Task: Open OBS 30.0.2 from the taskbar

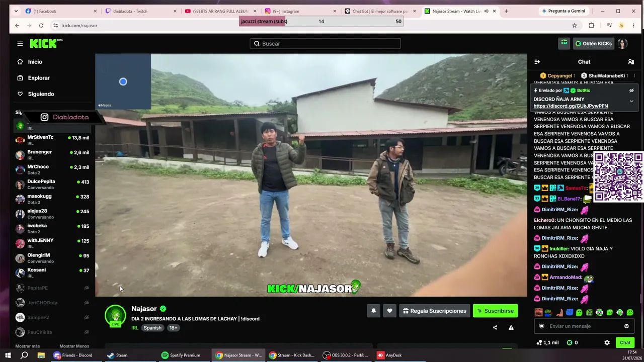Action: click(x=346, y=355)
